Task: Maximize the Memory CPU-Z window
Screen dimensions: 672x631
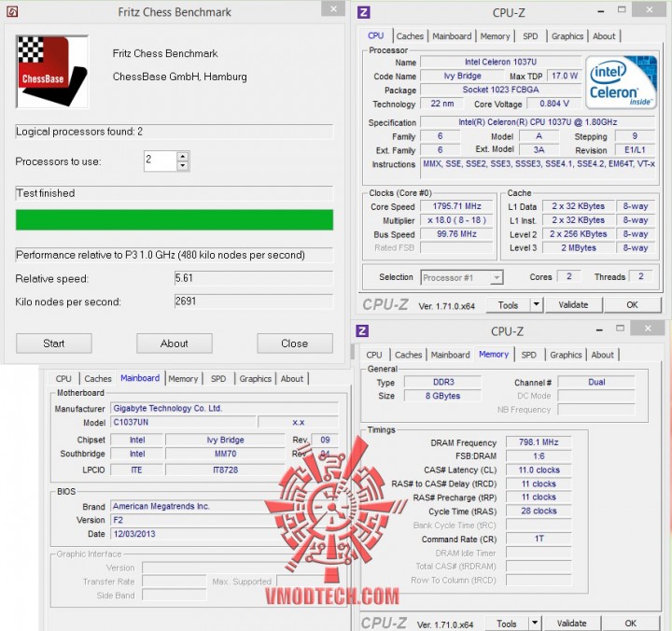Action: tap(620, 328)
